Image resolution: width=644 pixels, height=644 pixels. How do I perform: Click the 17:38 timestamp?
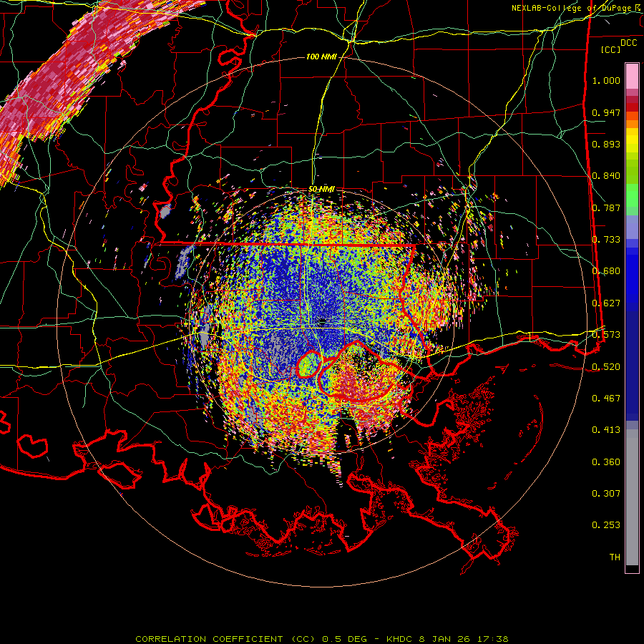[493, 639]
